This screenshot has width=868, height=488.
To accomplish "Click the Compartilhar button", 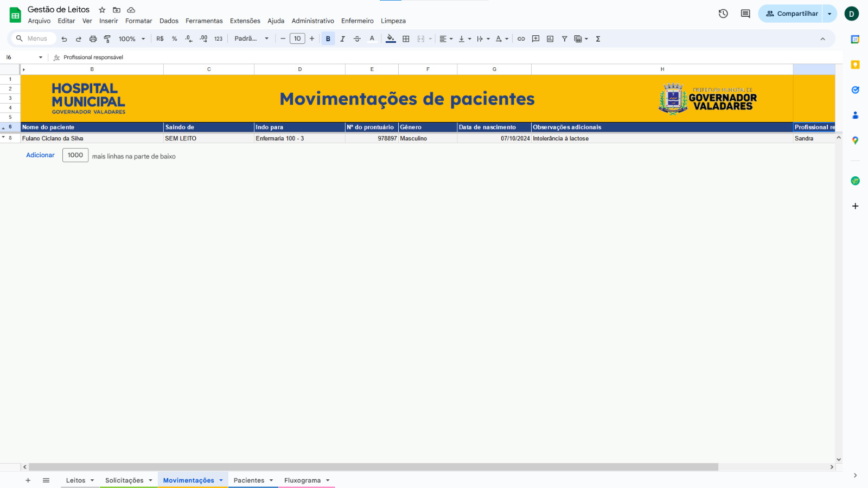I will 792,14.
